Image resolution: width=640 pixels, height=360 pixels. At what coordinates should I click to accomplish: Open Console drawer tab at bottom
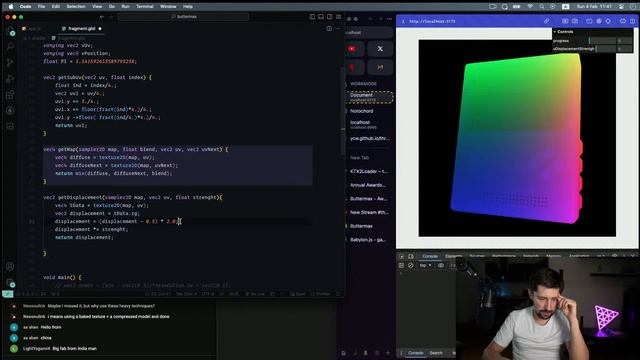[x=416, y=353]
